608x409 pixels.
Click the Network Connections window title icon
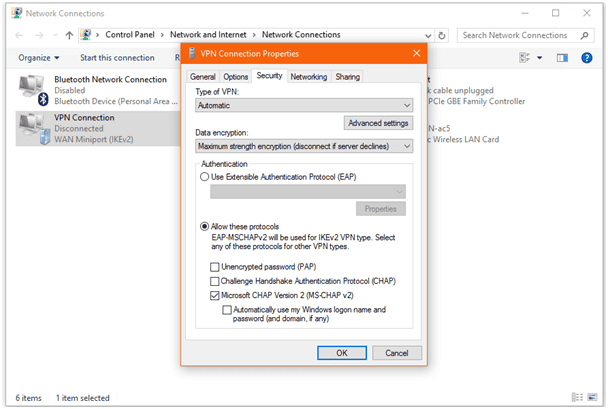click(17, 13)
